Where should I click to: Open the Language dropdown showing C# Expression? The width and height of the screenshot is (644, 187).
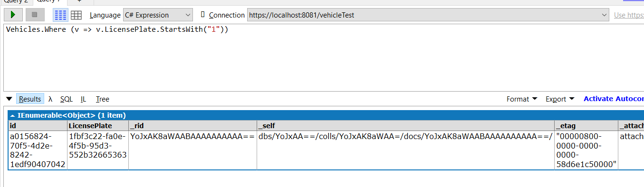(x=158, y=15)
